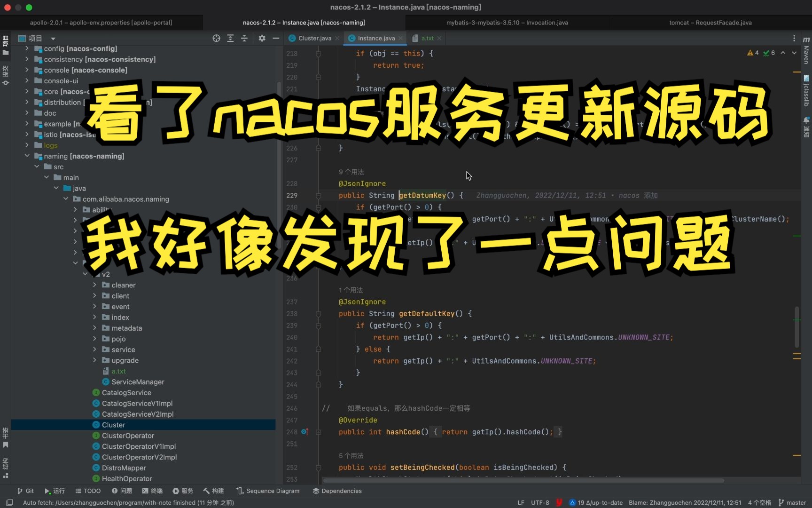
Task: Click the Blame Zhangguochen status entry
Action: pyautogui.click(x=685, y=502)
